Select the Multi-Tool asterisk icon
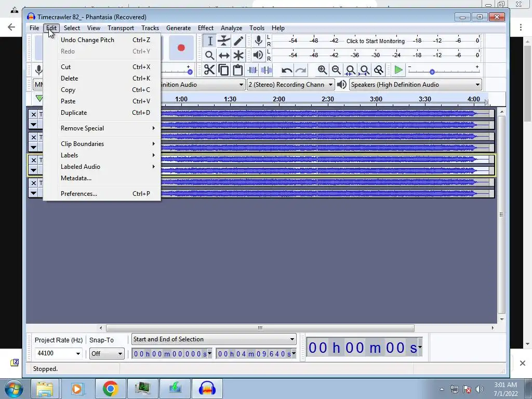The width and height of the screenshot is (532, 399). coord(238,55)
